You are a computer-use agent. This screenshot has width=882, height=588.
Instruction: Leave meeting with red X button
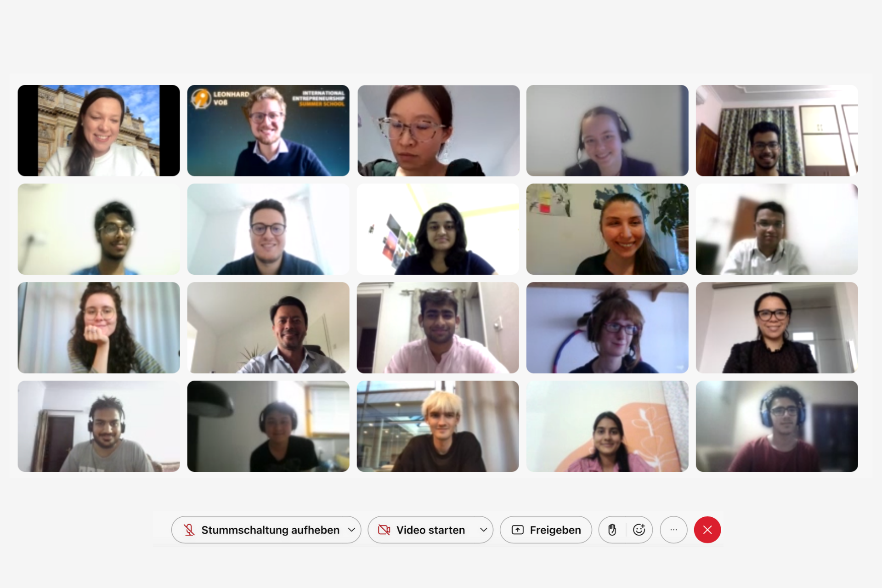point(707,530)
